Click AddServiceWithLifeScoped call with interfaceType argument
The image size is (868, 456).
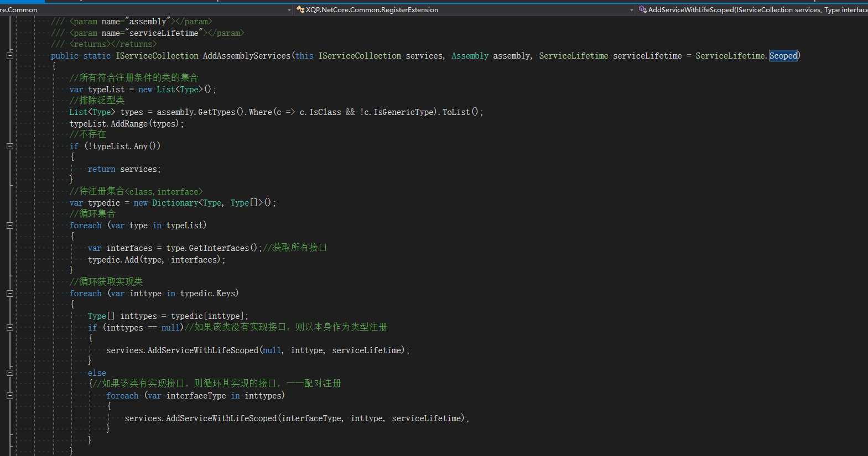click(297, 418)
